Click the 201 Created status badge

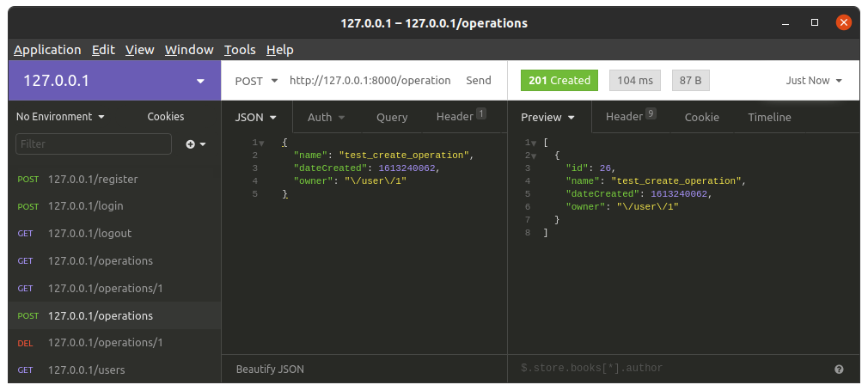tap(559, 81)
